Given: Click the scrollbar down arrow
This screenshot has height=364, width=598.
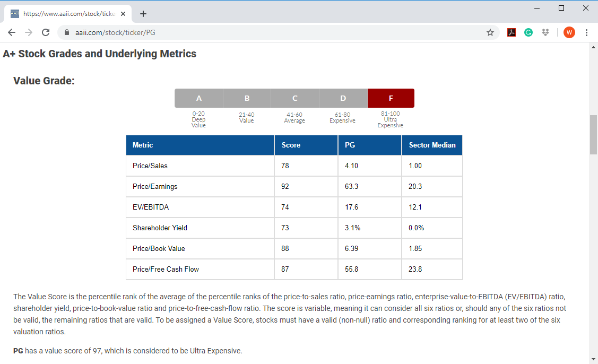Looking at the screenshot, I should (593, 359).
